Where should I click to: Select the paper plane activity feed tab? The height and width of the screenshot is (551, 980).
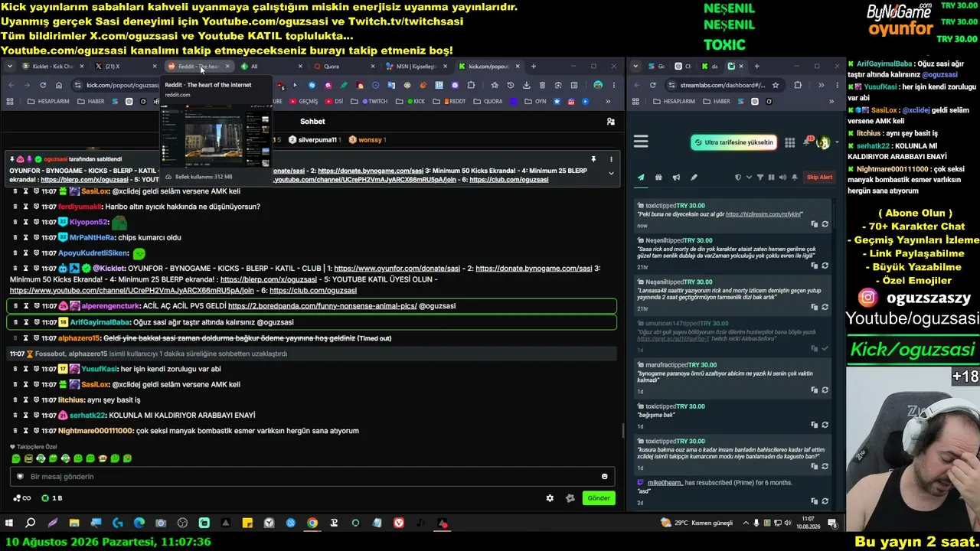pyautogui.click(x=641, y=178)
